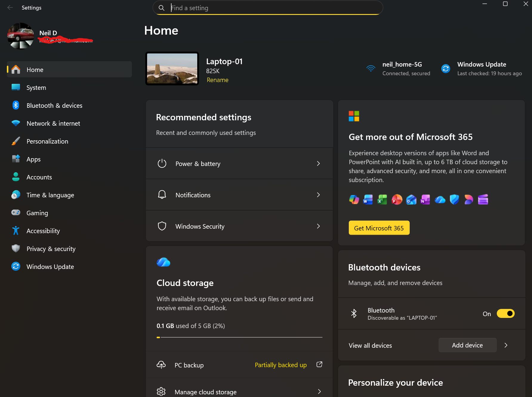Click the Rename link under Laptop-01
This screenshot has width=532, height=397.
click(218, 80)
